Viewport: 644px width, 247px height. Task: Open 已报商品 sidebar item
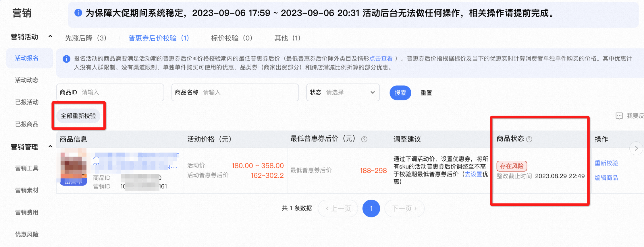pos(27,124)
